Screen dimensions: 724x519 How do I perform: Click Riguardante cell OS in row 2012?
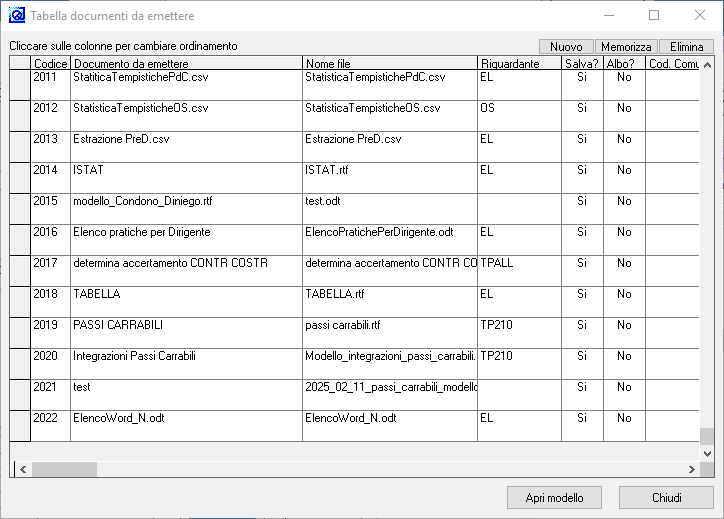(519, 116)
